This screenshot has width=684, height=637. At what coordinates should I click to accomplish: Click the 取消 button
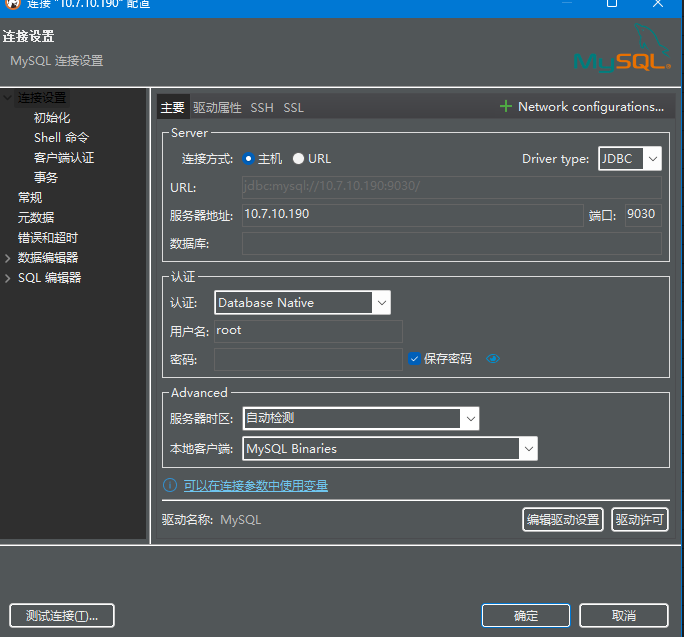pyautogui.click(x=624, y=616)
